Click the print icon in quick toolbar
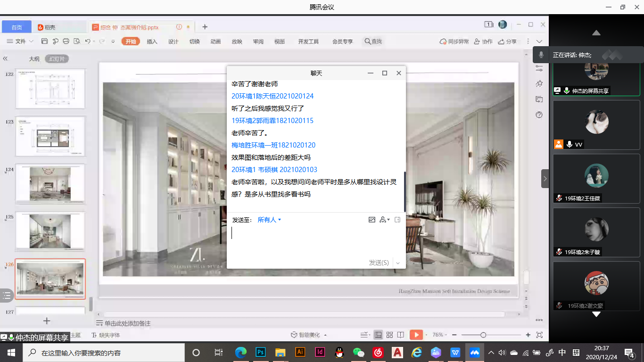The image size is (644, 362). pyautogui.click(x=66, y=41)
